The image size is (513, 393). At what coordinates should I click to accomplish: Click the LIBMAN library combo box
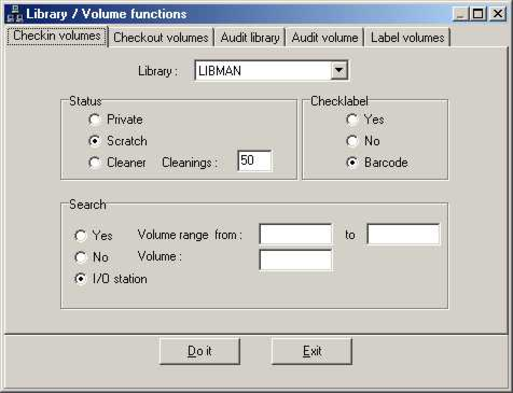[271, 70]
